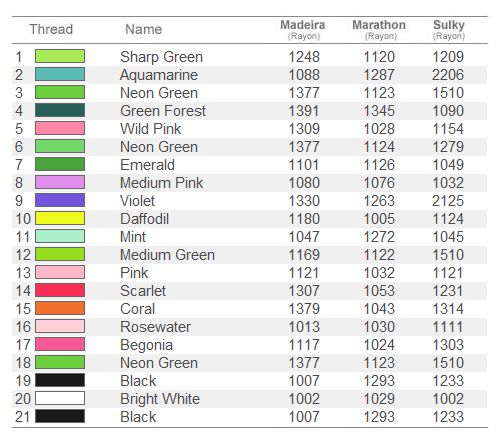Click the 'Medium Pink' name text

point(162,183)
